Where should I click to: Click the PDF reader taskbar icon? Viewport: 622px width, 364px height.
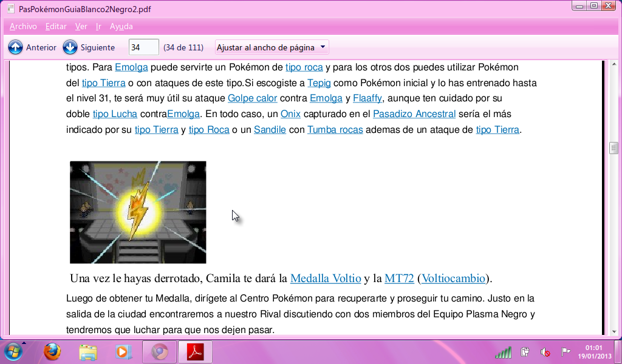[195, 352]
